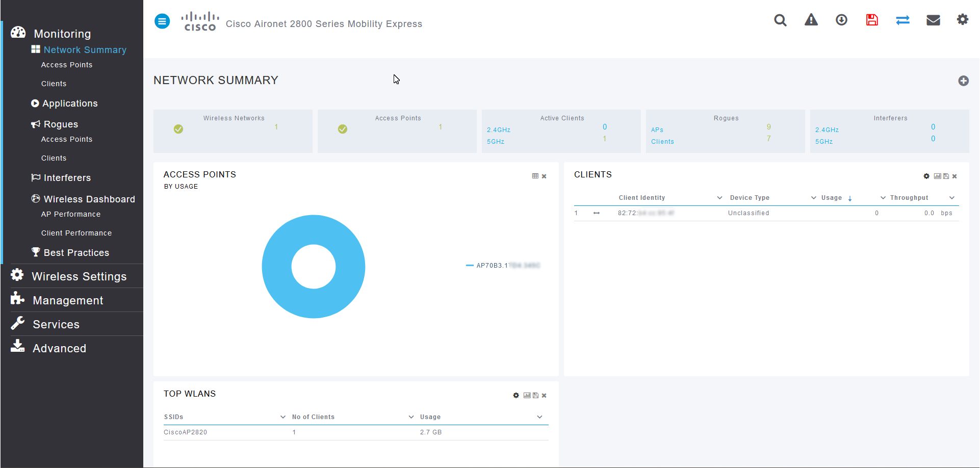Open Wireless Dashboard in sidebar
Screen dimensions: 980x468
pos(89,199)
